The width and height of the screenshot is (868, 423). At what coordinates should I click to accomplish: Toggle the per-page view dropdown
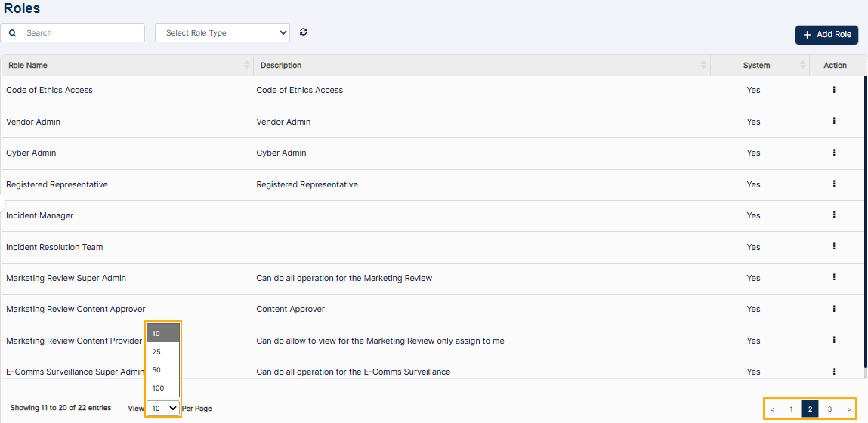(163, 408)
